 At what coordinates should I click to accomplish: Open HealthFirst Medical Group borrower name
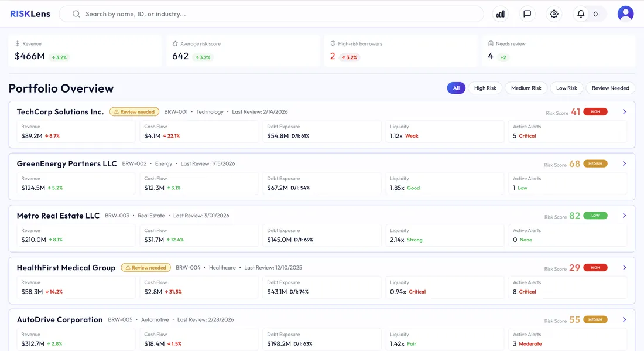point(66,268)
